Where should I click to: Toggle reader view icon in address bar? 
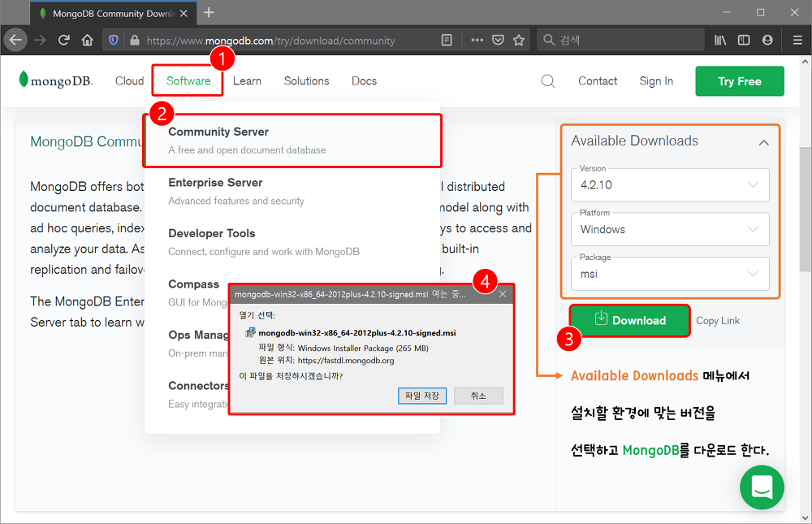(x=447, y=40)
